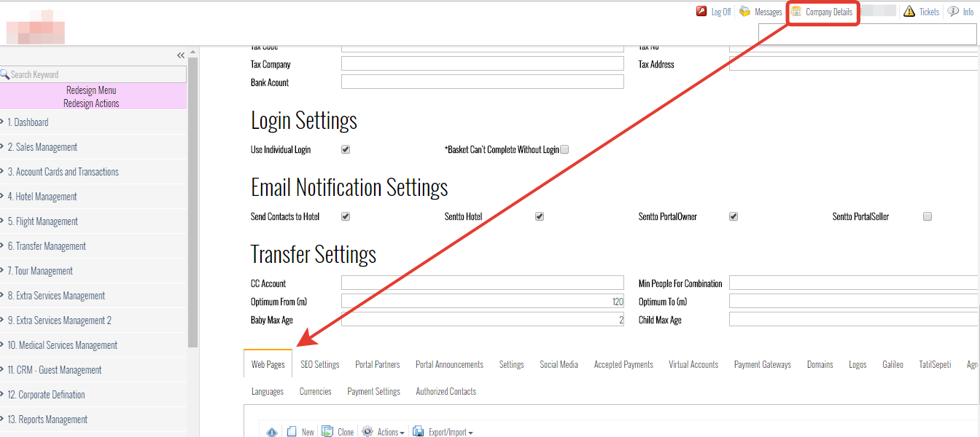This screenshot has width=980, height=437.
Task: Open the Actions dropdown menu
Action: (x=391, y=432)
